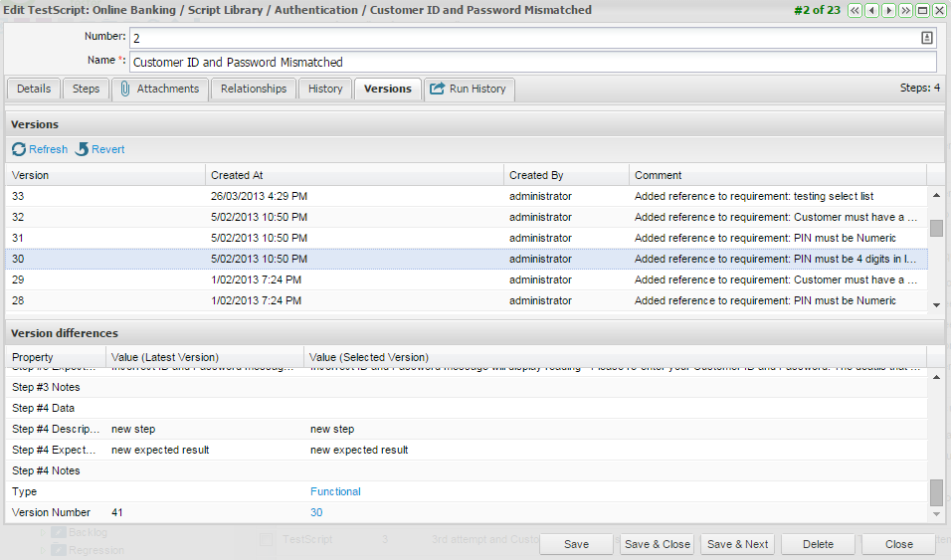Maximize the edit TestScript dialog
The height and width of the screenshot is (560, 951).
click(922, 11)
